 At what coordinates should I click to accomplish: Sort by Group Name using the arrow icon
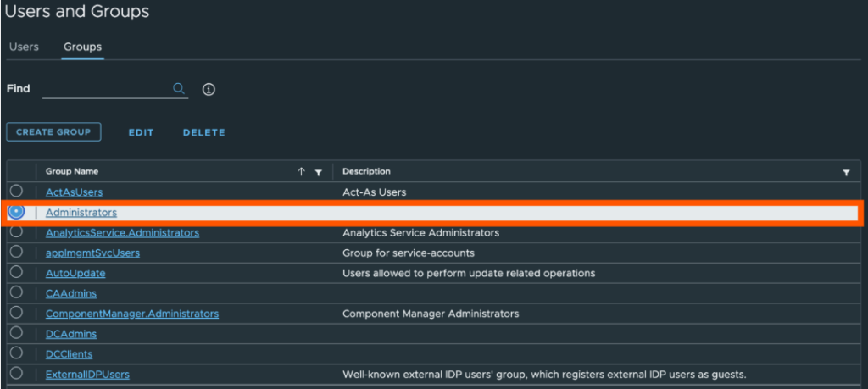301,171
